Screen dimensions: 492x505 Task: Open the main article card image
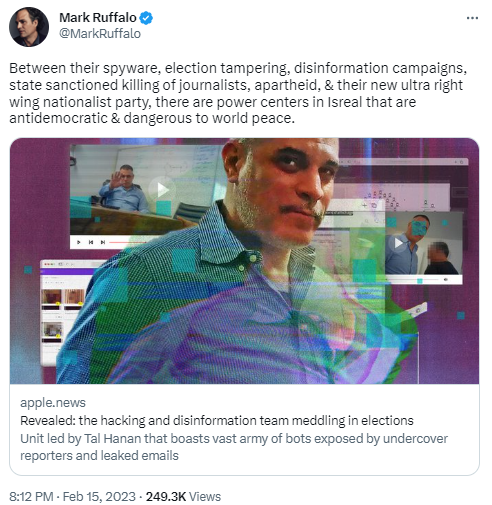tap(244, 261)
